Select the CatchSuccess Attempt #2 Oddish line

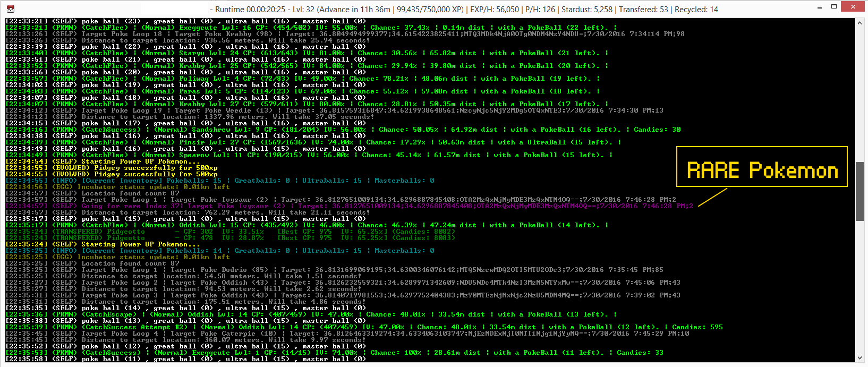tap(364, 327)
